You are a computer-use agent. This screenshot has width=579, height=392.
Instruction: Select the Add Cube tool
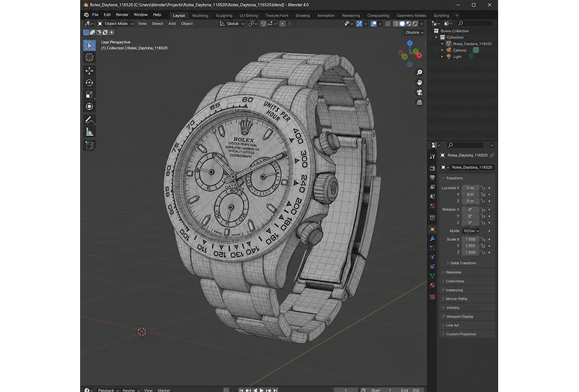pos(89,145)
